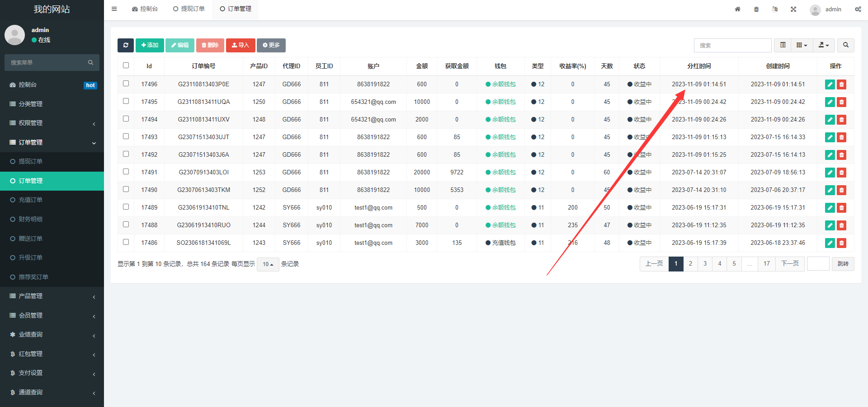Open the page size dropdown showing 10
This screenshot has width=868, height=407.
[268, 264]
